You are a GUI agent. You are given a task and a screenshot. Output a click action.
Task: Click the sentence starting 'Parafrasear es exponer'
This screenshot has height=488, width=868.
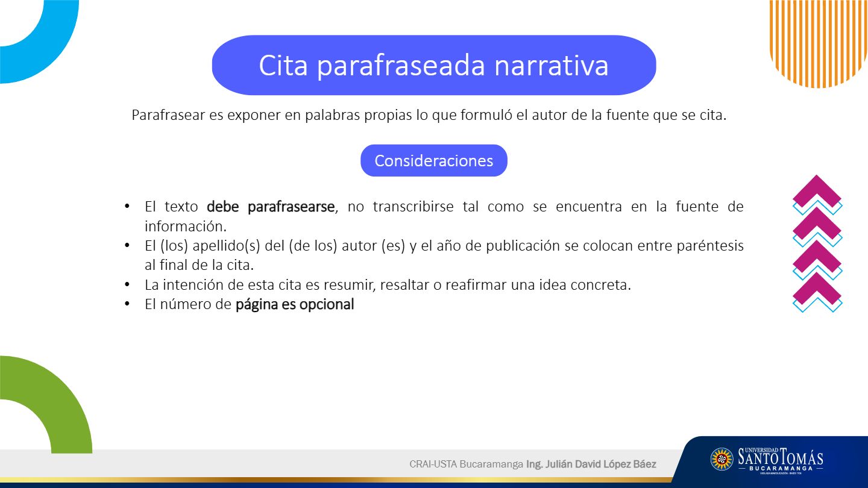pos(429,115)
